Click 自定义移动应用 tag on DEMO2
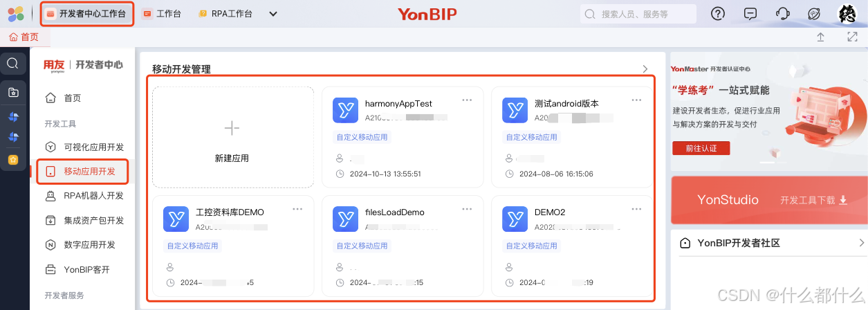The image size is (868, 310). (x=531, y=246)
